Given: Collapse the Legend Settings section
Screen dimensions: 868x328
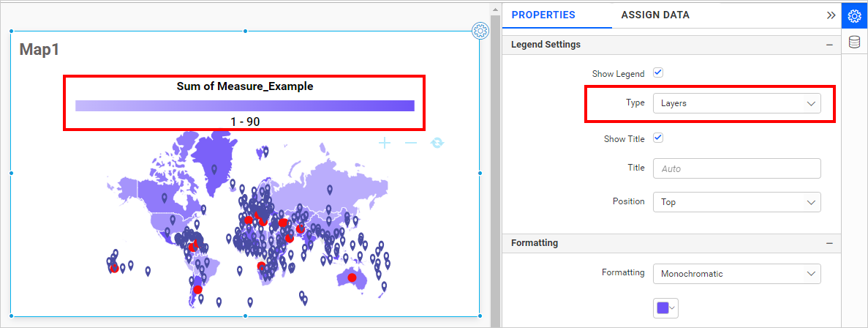Looking at the screenshot, I should pos(829,45).
